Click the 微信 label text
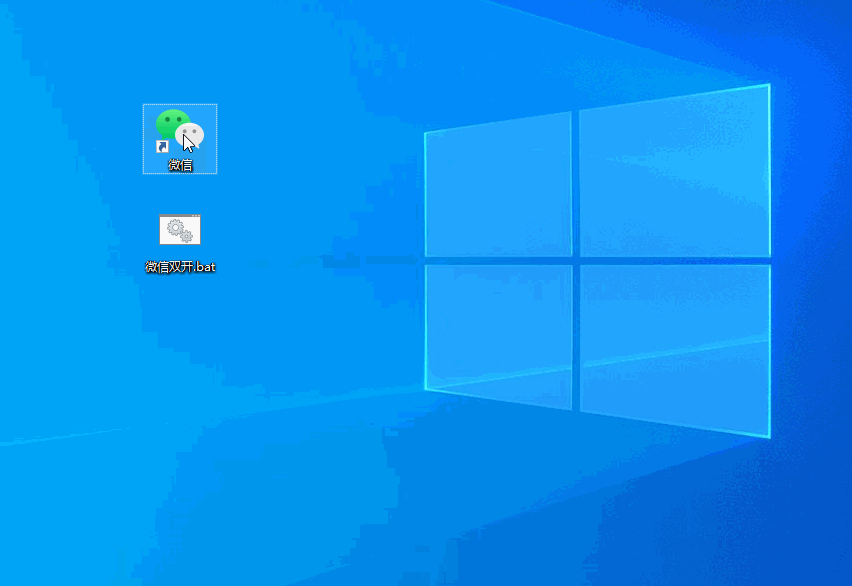This screenshot has width=852, height=586. coord(180,165)
